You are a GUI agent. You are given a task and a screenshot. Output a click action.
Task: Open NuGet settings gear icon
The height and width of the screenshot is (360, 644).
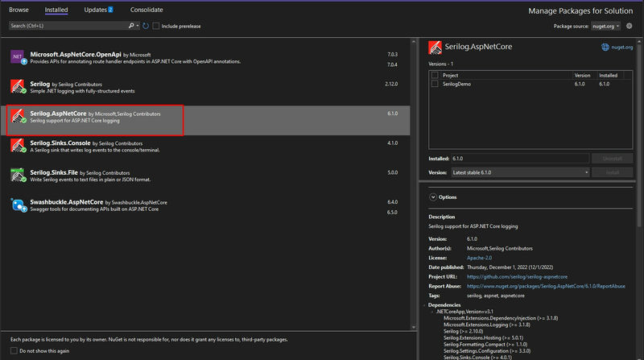click(x=630, y=26)
